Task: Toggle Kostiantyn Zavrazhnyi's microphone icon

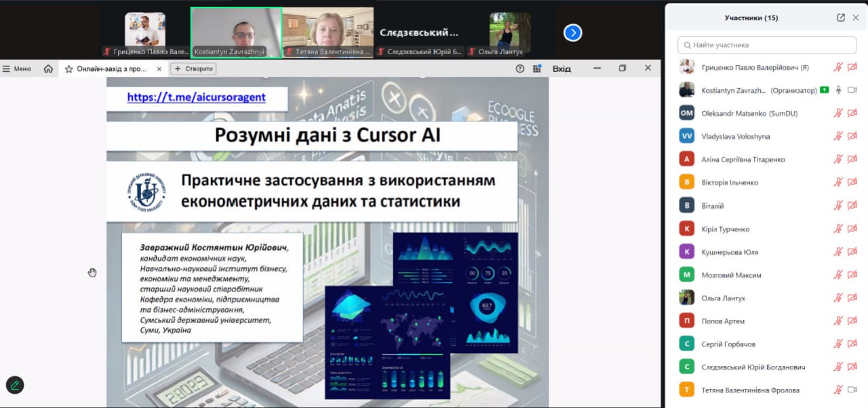Action: [838, 90]
